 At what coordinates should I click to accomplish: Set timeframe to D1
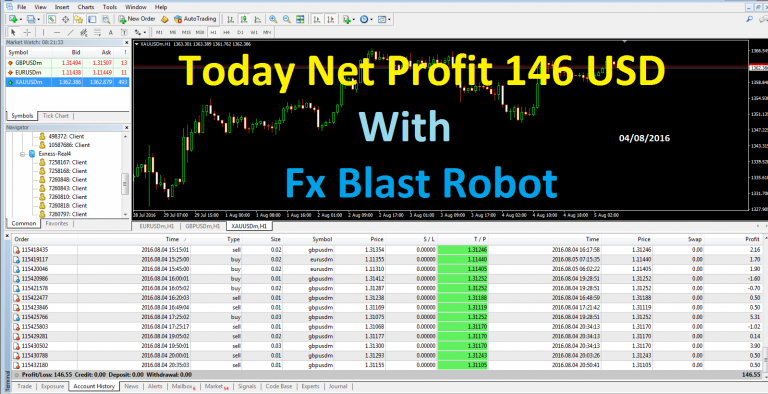(240, 32)
